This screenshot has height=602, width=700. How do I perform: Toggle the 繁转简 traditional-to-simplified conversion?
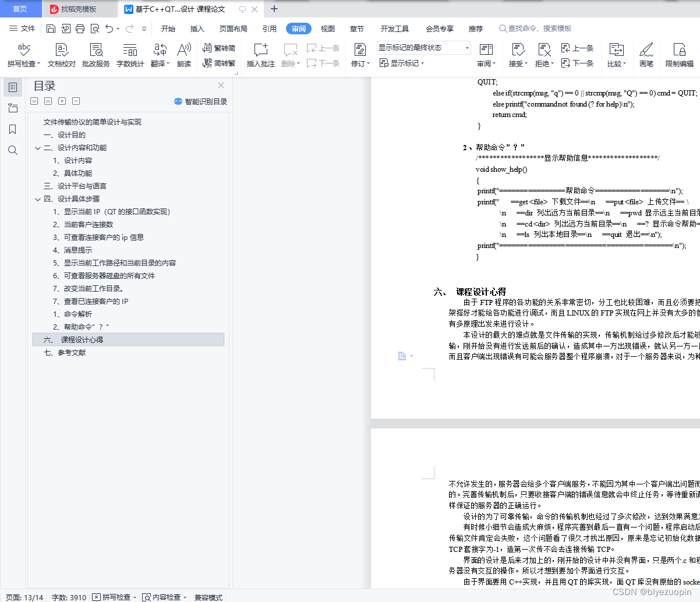tap(220, 47)
